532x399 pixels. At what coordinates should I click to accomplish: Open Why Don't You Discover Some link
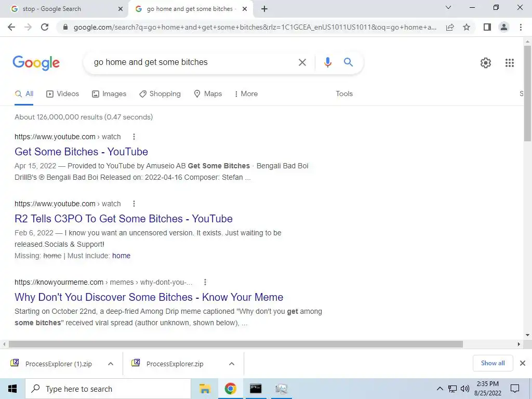pos(149,297)
